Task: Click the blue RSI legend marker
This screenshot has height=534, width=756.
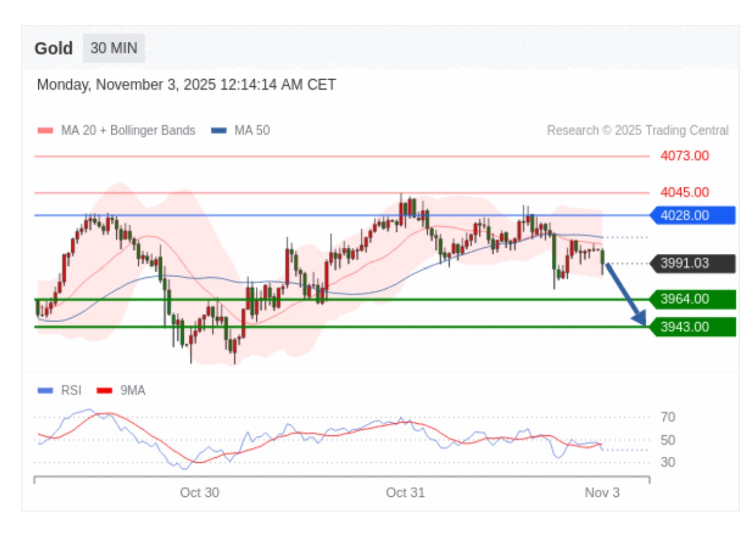Action: coord(46,391)
